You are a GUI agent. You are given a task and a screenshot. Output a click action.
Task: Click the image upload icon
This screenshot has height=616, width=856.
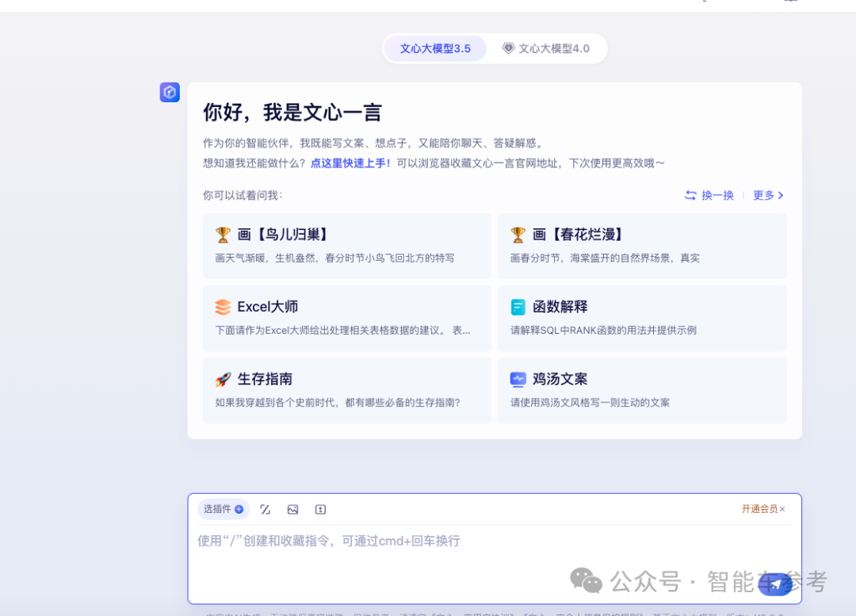(x=293, y=510)
